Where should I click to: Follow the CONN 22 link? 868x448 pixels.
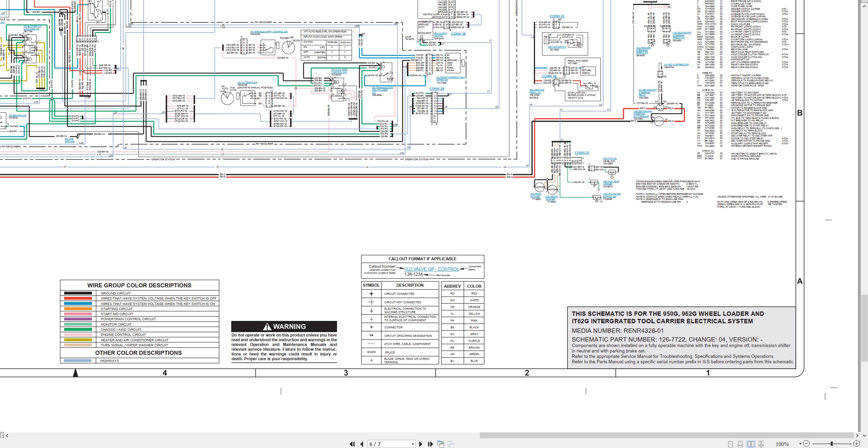[x=549, y=76]
